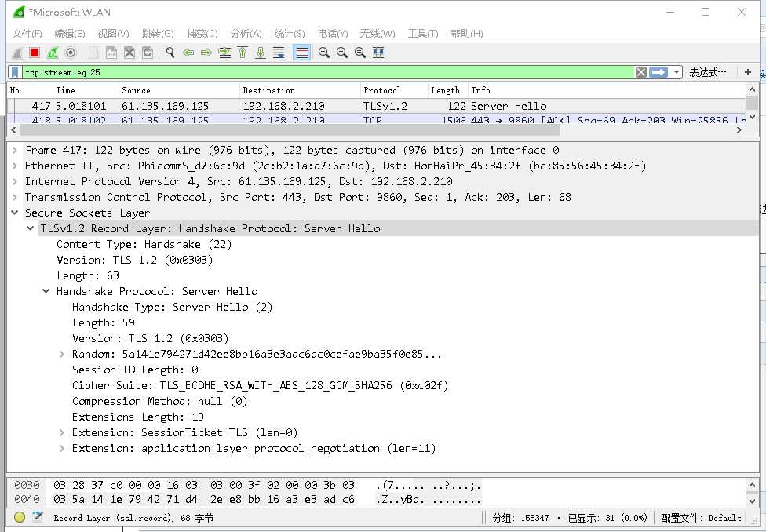Viewport: 766px width, 532px height.
Task: Stop the running capture (red square)
Action: click(x=35, y=53)
